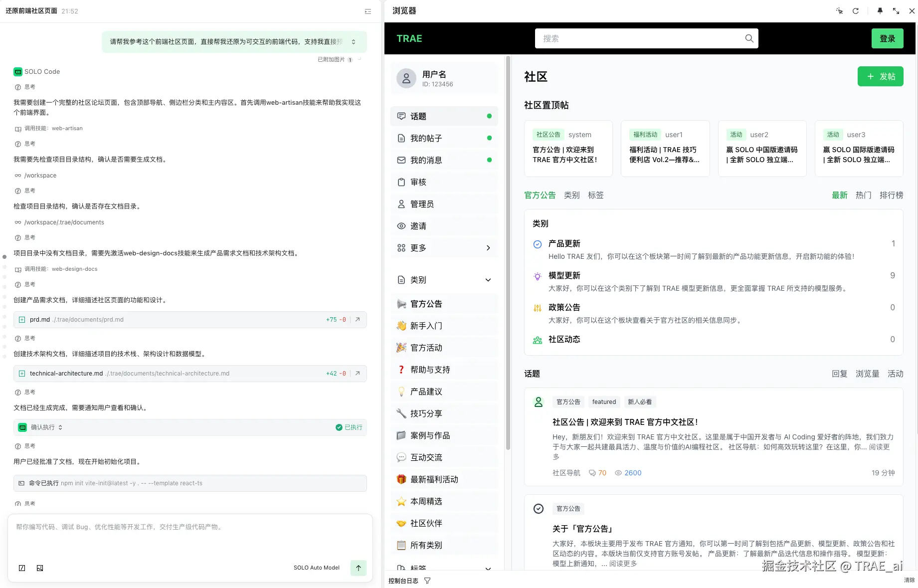Click the 登录 button

tap(888, 38)
